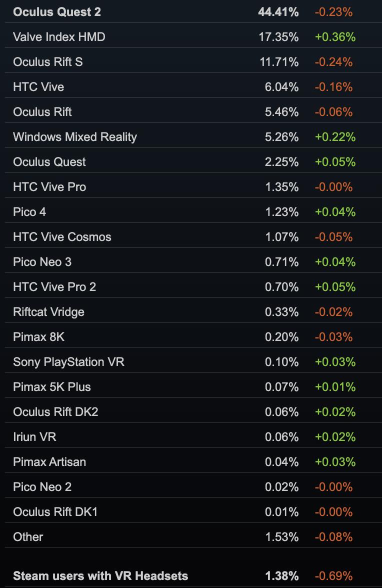Select the Riftcat Vridge entry
Image resolution: width=382 pixels, height=588 pixels.
[x=48, y=312]
